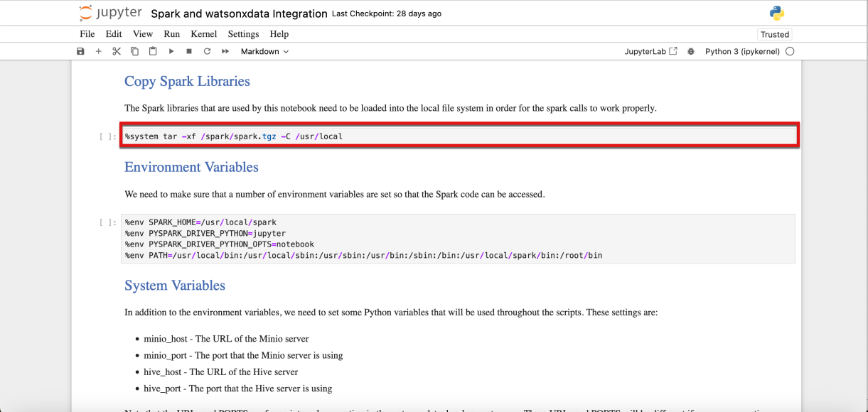
Task: Run the selected cell play icon
Action: click(171, 51)
